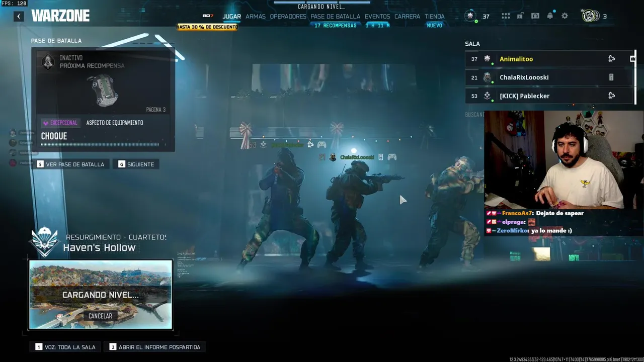
Task: Open the headset channels icon
Action: [535, 16]
